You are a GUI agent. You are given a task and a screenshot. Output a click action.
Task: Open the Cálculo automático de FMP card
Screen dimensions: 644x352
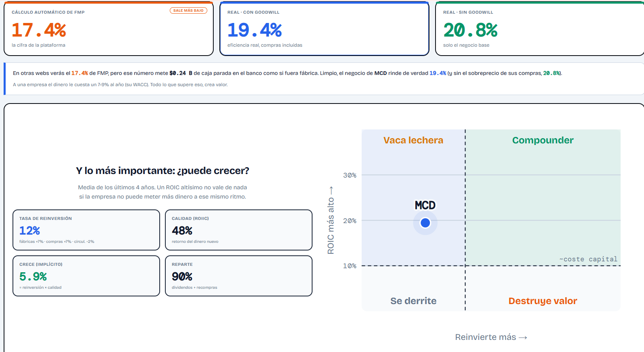[108, 29]
